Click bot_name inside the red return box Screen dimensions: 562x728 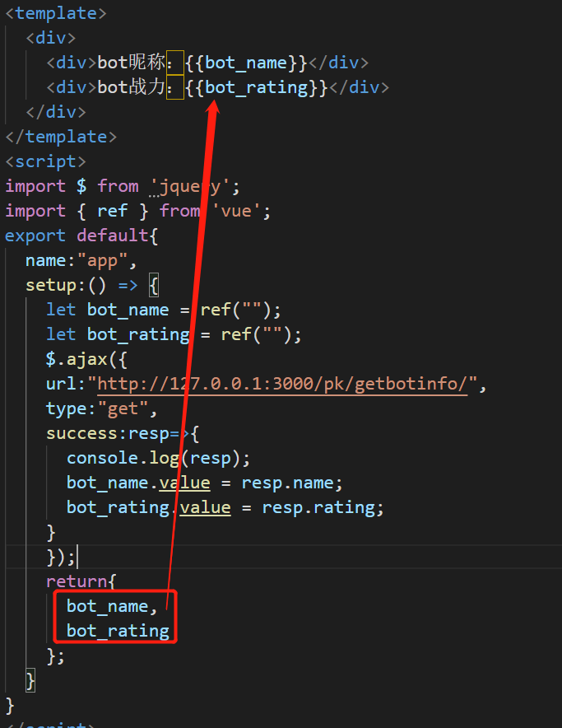(107, 606)
